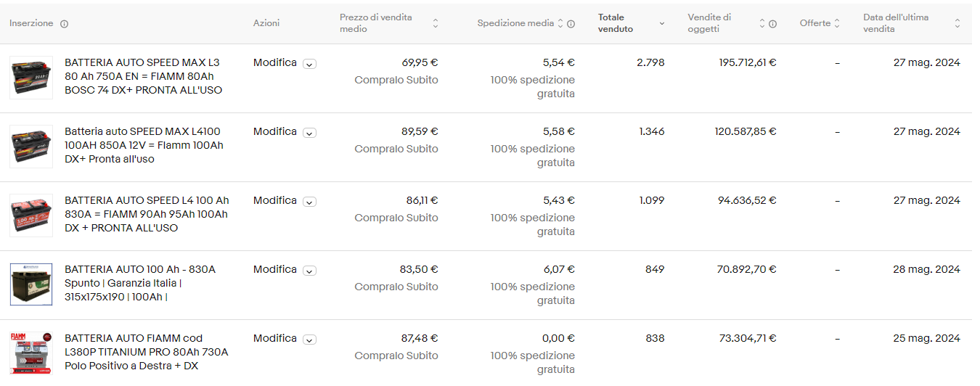The image size is (980, 386).
Task: Expand actions dropdown for SPEED MAX L3 battery
Action: [x=309, y=64]
